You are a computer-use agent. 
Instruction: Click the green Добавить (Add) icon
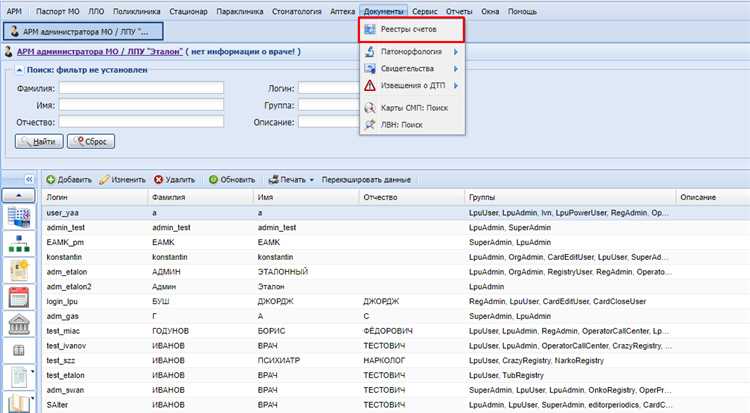click(x=51, y=180)
